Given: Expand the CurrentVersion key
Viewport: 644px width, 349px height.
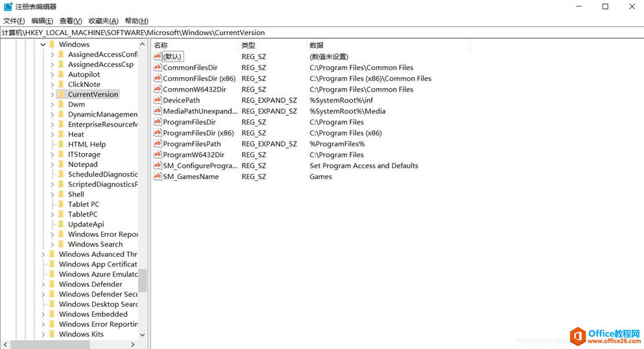Looking at the screenshot, I should point(52,95).
